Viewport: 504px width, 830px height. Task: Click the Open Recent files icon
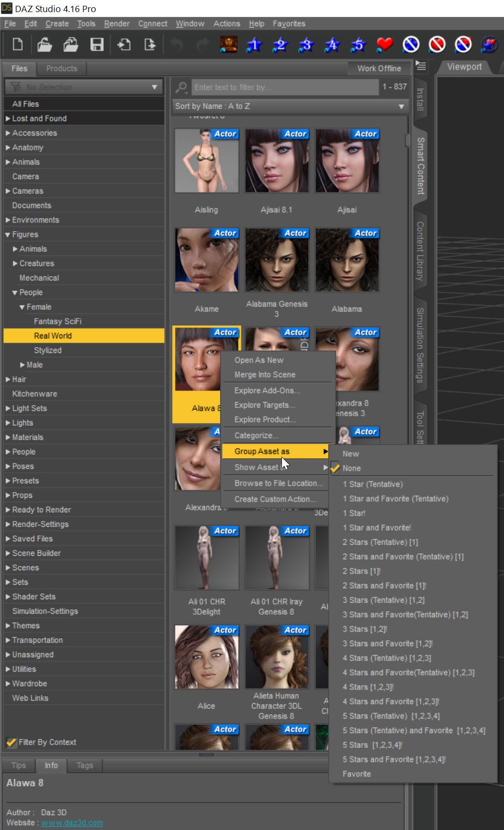click(70, 45)
